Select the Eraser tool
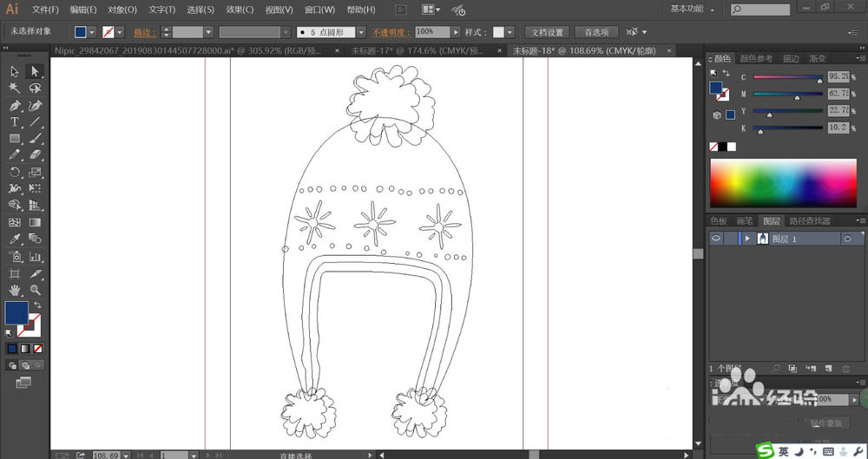Viewport: 868px width, 459px height. 35,155
